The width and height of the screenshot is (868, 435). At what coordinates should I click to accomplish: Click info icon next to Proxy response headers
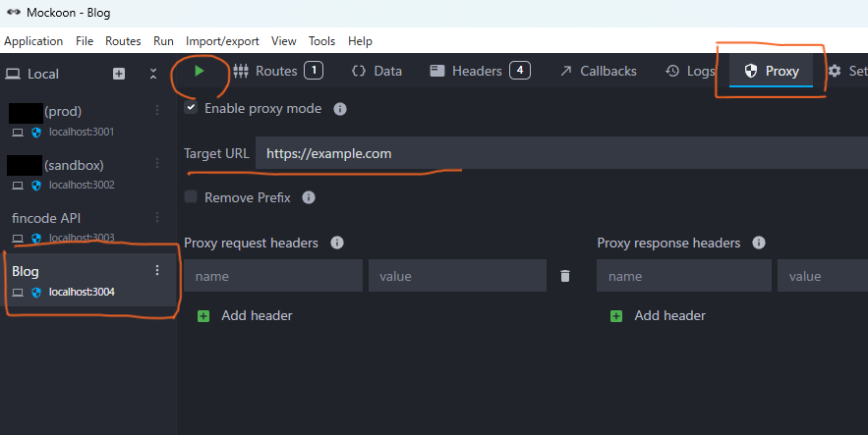click(x=758, y=243)
